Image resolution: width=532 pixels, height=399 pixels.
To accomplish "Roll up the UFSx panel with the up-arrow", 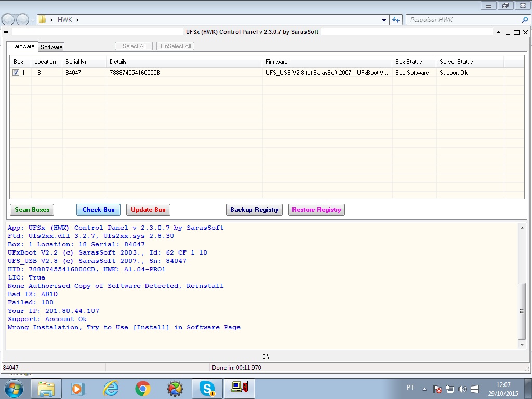I will tap(499, 32).
